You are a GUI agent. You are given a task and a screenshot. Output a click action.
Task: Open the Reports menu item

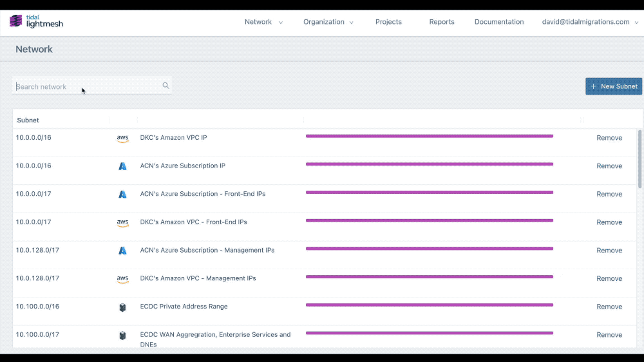pos(442,22)
